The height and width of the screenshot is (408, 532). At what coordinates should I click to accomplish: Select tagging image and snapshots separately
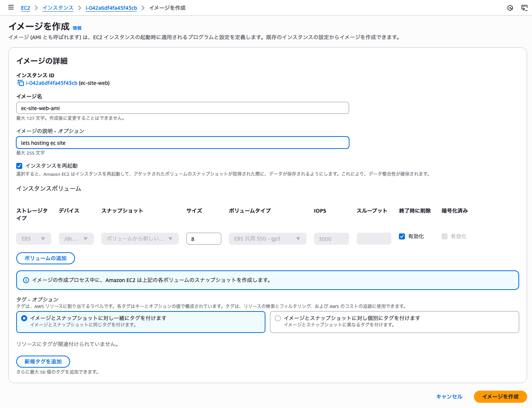click(x=278, y=318)
